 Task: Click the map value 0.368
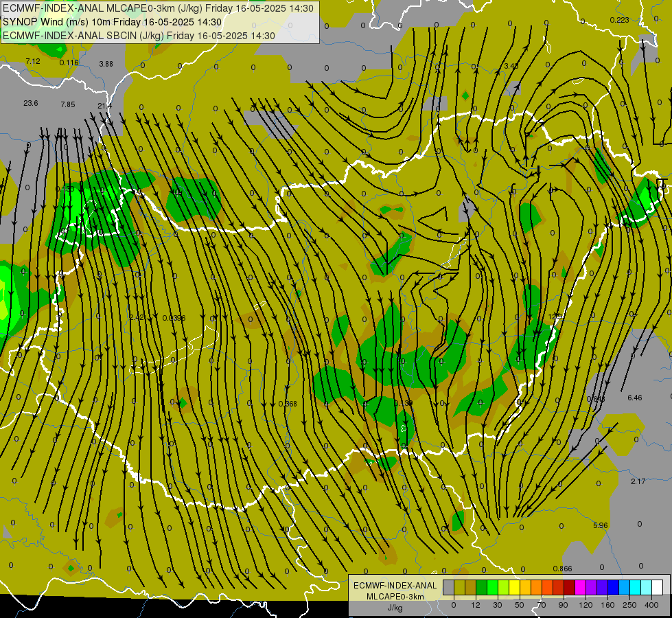(x=288, y=404)
